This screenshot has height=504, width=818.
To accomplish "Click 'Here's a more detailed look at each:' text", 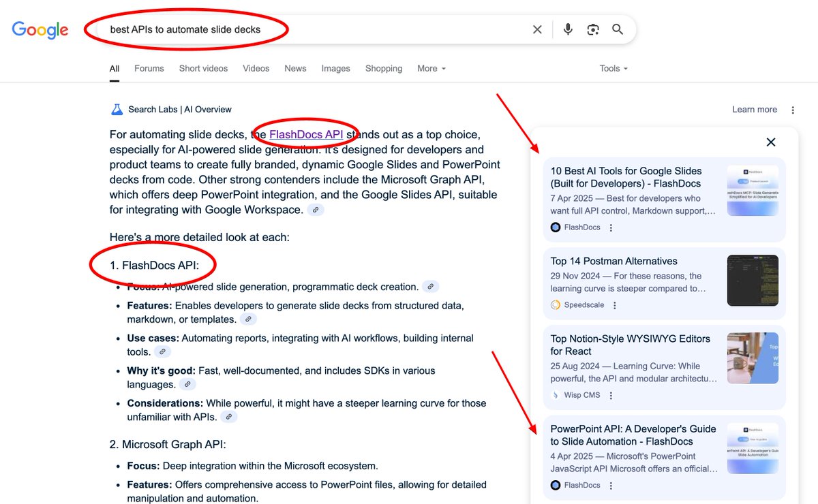I will tap(200, 238).
